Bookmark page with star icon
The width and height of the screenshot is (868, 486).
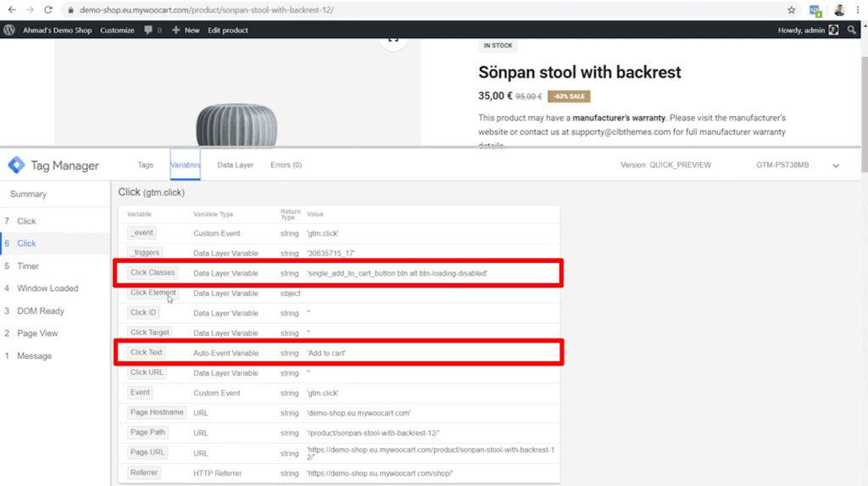[792, 10]
